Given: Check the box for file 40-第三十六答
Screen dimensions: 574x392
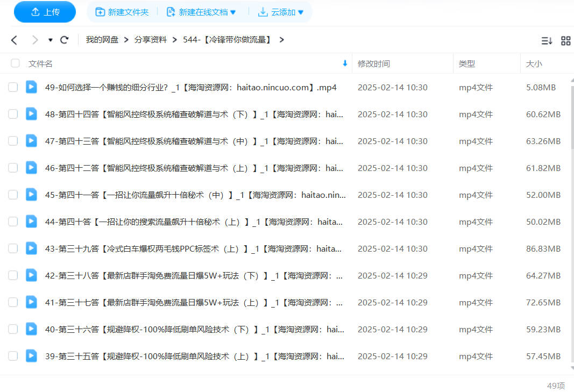Looking at the screenshot, I should pos(13,329).
